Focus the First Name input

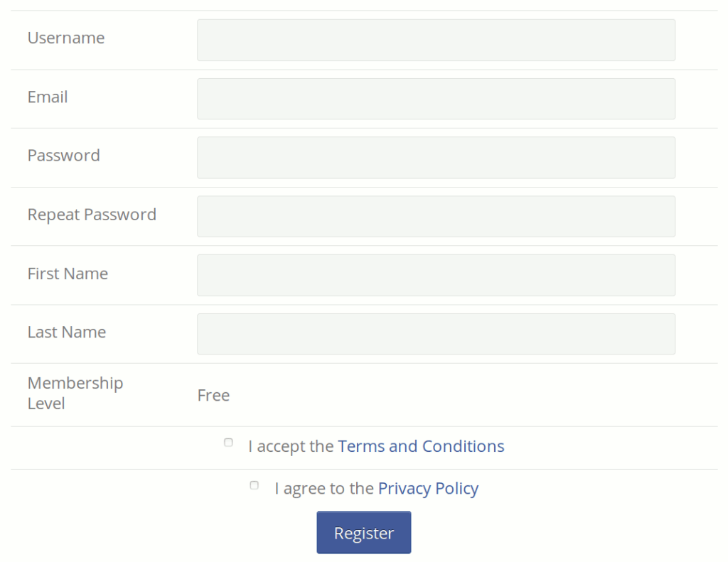436,275
